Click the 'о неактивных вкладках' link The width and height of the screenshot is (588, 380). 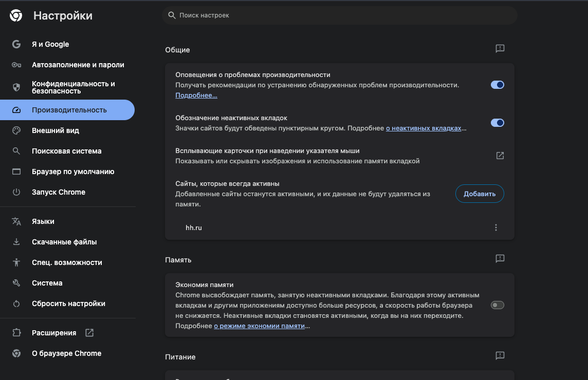(x=426, y=128)
